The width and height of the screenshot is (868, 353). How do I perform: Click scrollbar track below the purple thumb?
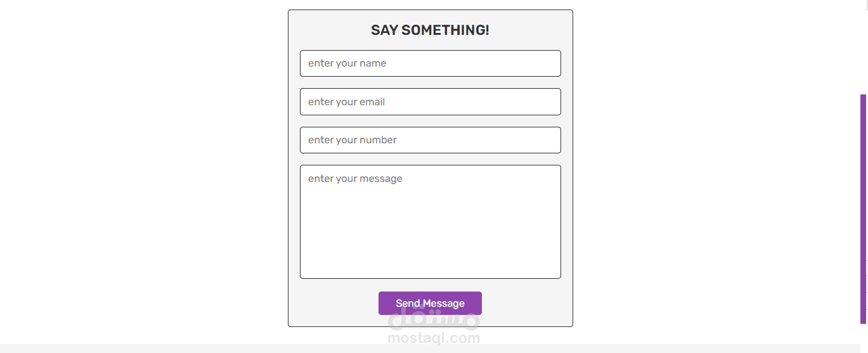pos(863,336)
